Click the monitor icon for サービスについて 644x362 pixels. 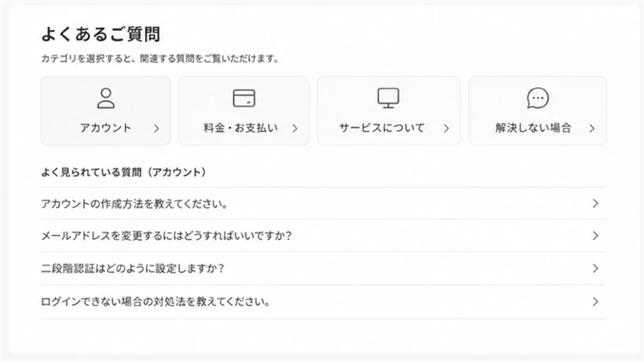(389, 98)
